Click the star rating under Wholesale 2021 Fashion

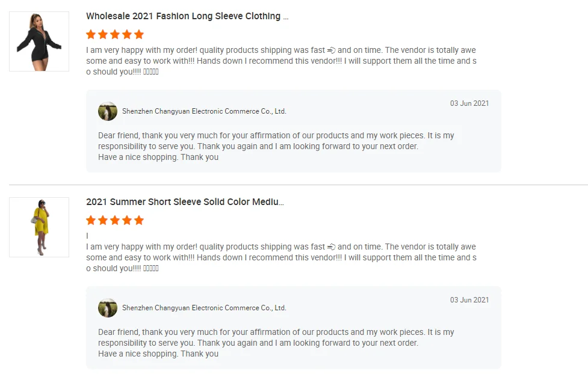pyautogui.click(x=115, y=34)
